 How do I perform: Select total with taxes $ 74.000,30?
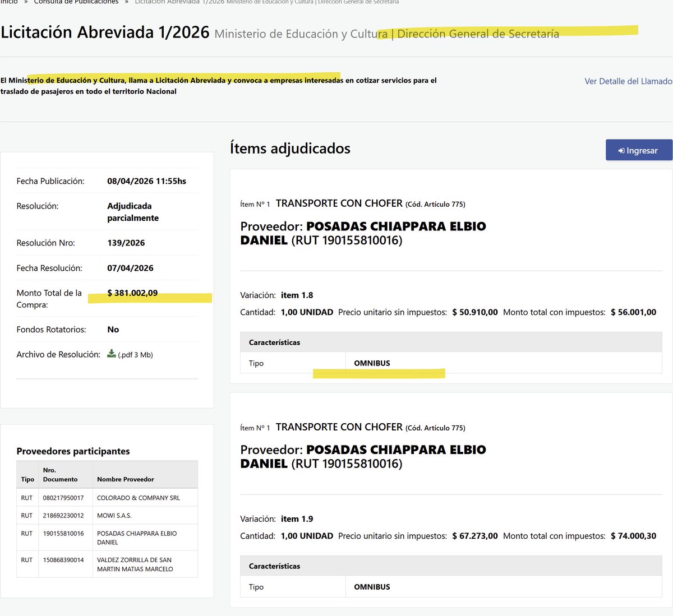pos(634,536)
